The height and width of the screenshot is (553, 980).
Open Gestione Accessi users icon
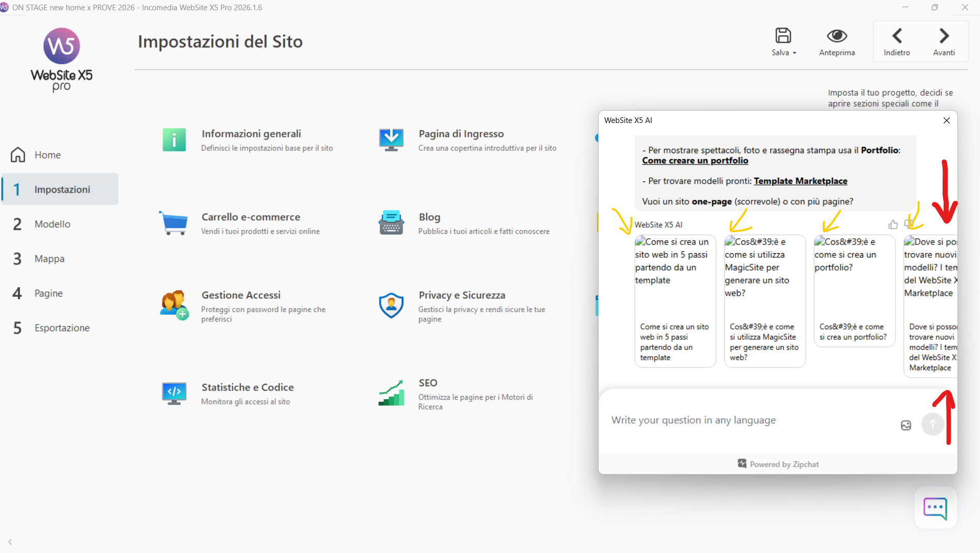[x=174, y=304]
